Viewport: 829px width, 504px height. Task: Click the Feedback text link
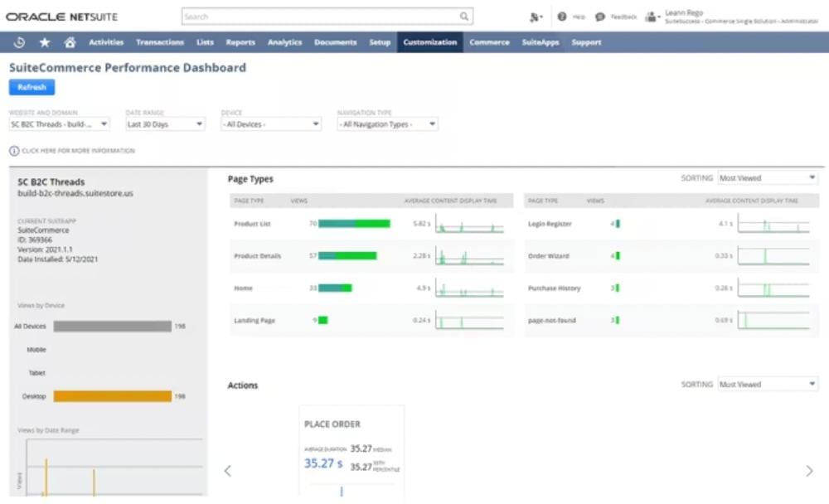tap(623, 17)
